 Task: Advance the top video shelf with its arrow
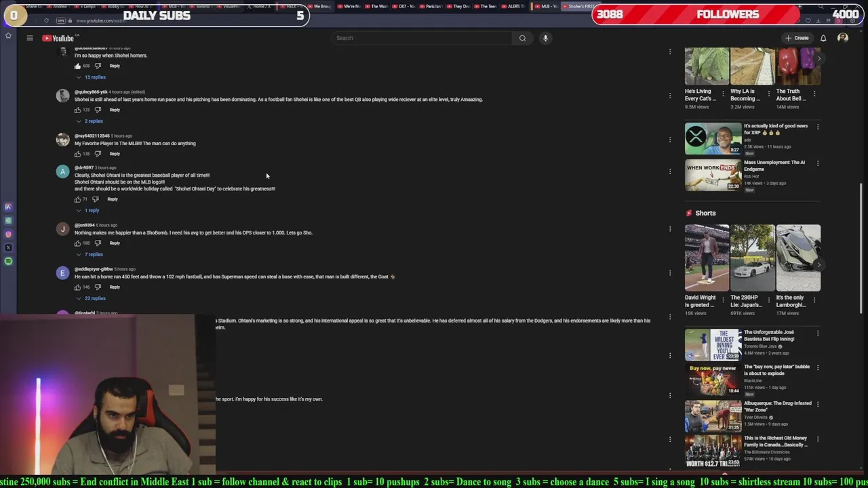click(x=818, y=59)
